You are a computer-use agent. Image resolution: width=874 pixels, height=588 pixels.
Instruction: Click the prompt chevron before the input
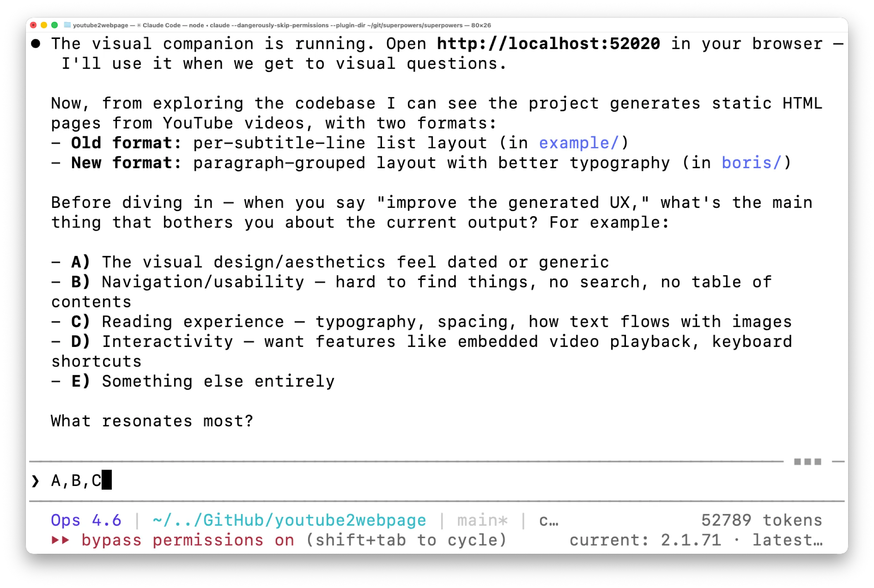pos(35,481)
